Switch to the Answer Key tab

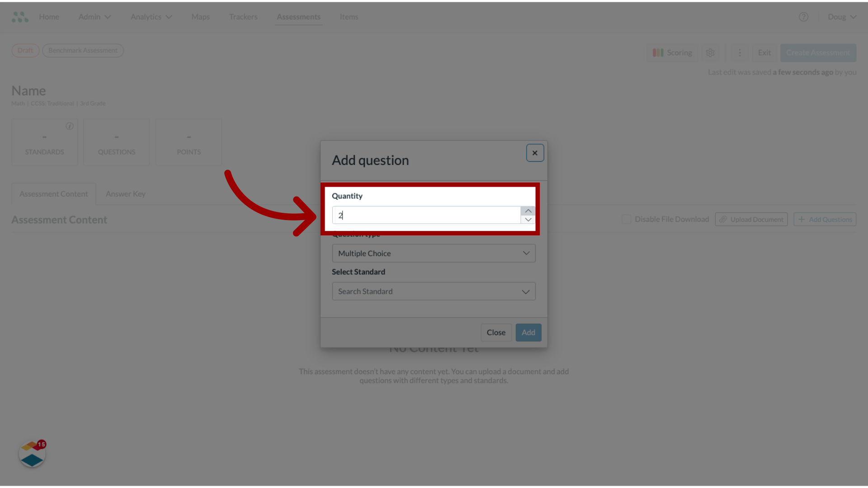126,194
